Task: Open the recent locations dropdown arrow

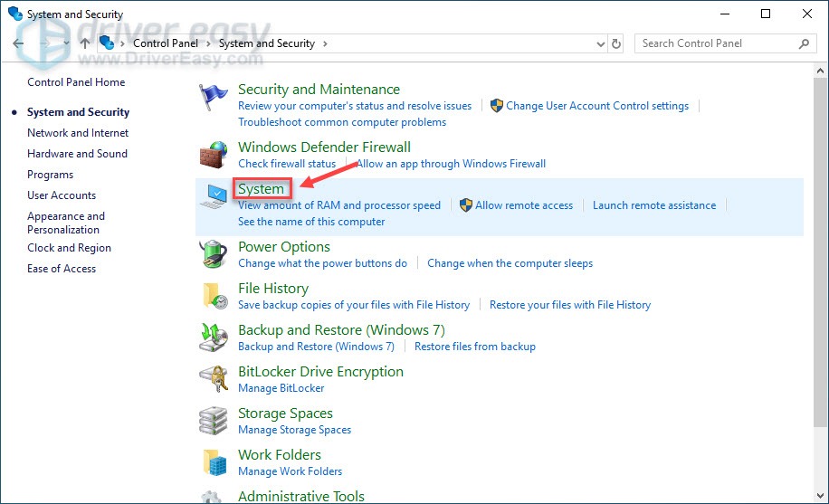Action: pyautogui.click(x=66, y=43)
